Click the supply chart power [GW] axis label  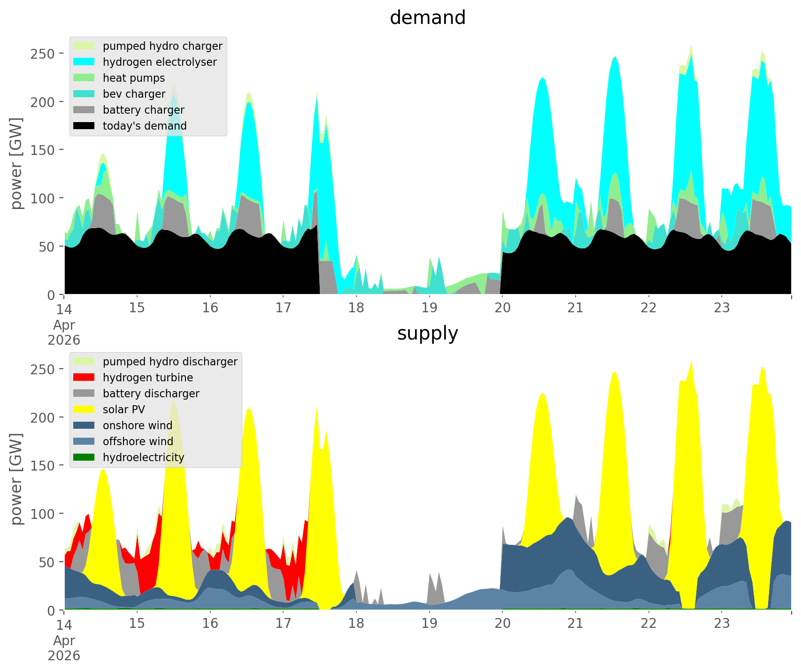17,479
